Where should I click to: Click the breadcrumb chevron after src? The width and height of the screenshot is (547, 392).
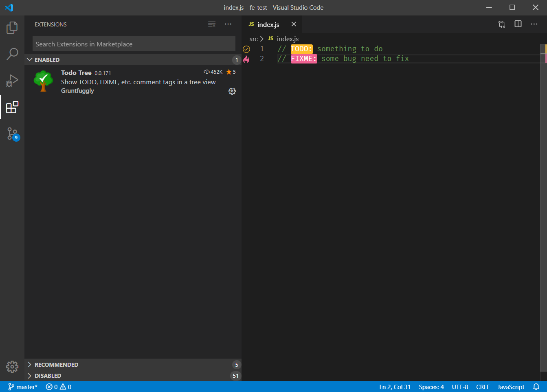[x=261, y=39]
